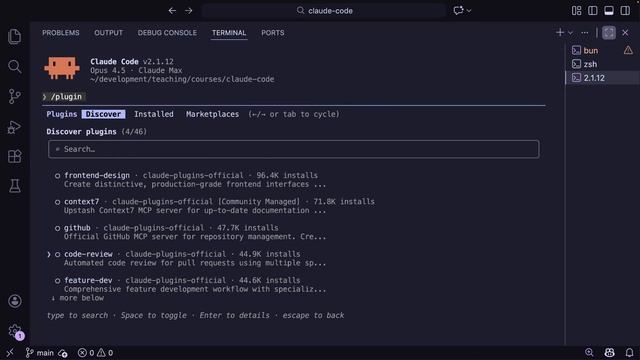Click the context7 plugin name
The image size is (640, 360).
[x=82, y=202]
